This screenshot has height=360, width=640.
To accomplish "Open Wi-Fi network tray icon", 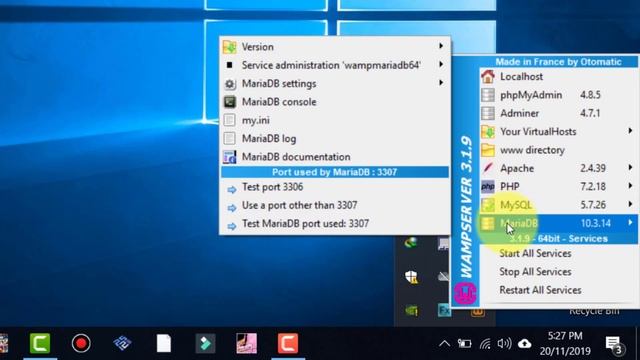I will (485, 344).
